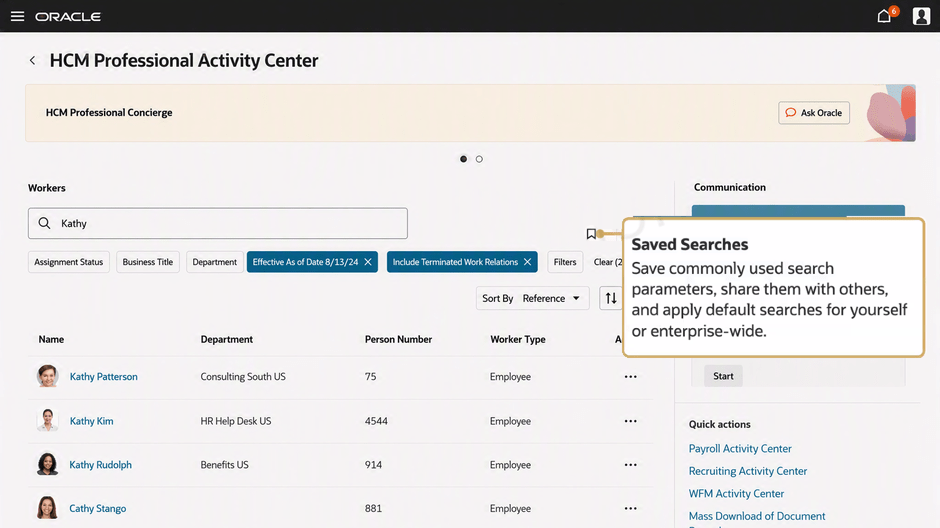Select person number 4544
Image resolution: width=940 pixels, height=528 pixels.
coord(376,421)
